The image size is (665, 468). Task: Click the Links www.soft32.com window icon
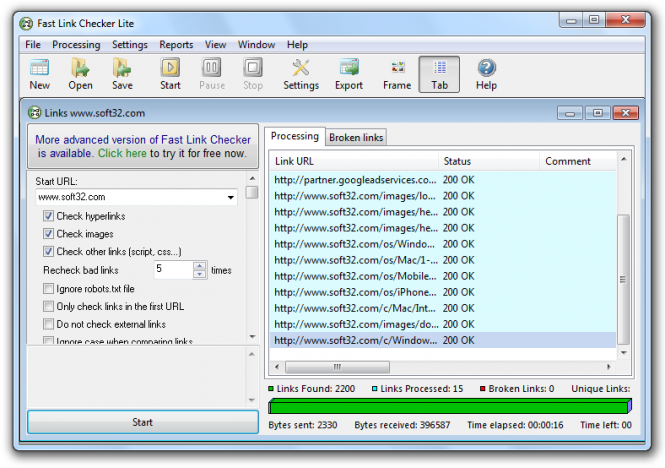coord(34,113)
